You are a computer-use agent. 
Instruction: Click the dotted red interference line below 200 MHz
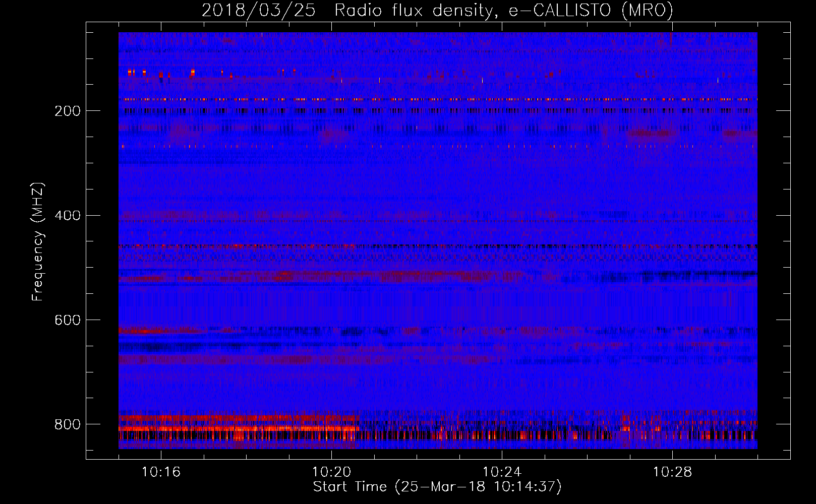pos(438,99)
